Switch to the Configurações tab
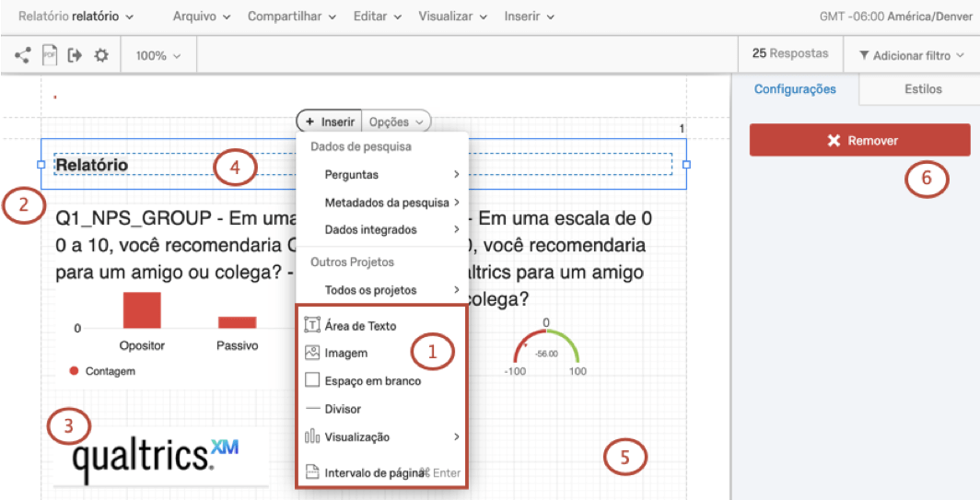This screenshot has width=980, height=500. coord(795,88)
